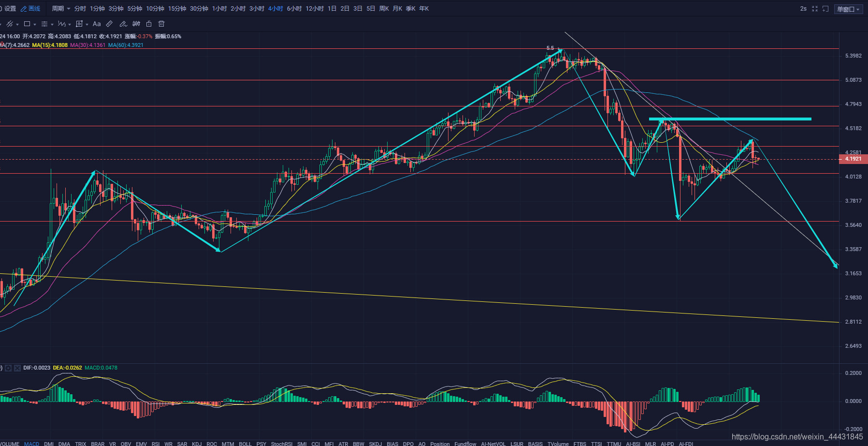Click the 5.5 peak price label
This screenshot has height=446, width=868.
[x=550, y=48]
